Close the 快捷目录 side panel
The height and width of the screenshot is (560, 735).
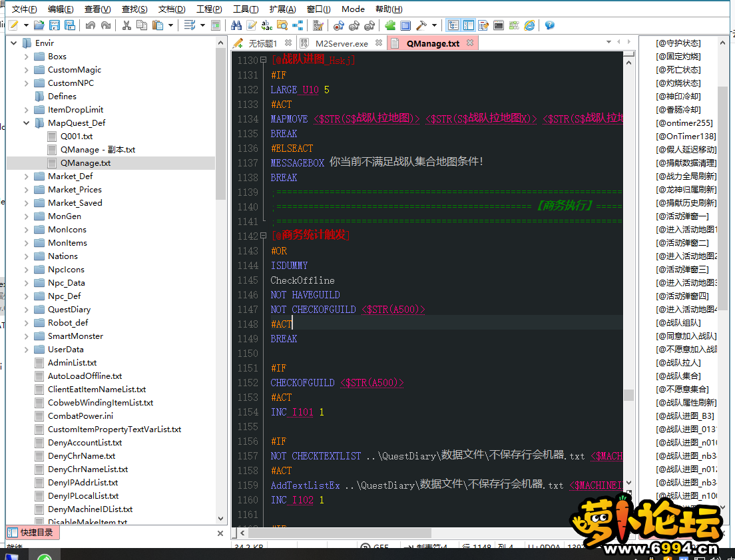[220, 533]
